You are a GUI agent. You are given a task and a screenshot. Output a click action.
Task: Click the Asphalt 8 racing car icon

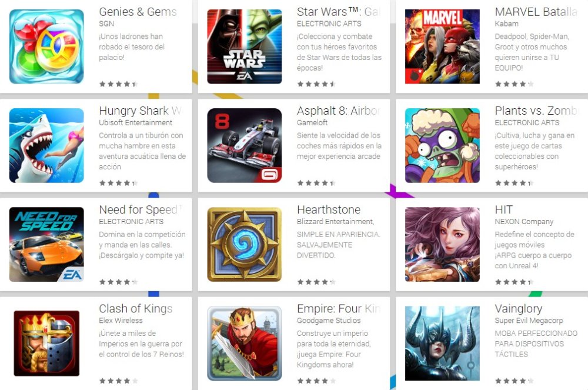point(245,145)
